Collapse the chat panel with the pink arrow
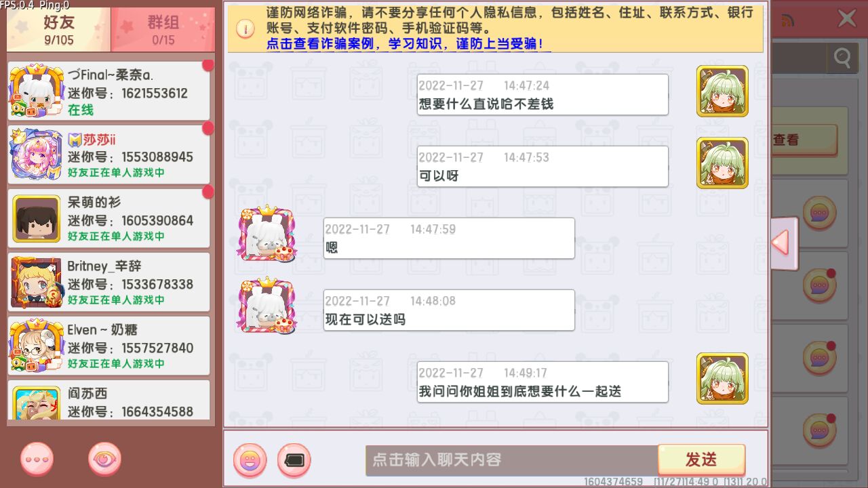The image size is (868, 488). click(x=783, y=243)
